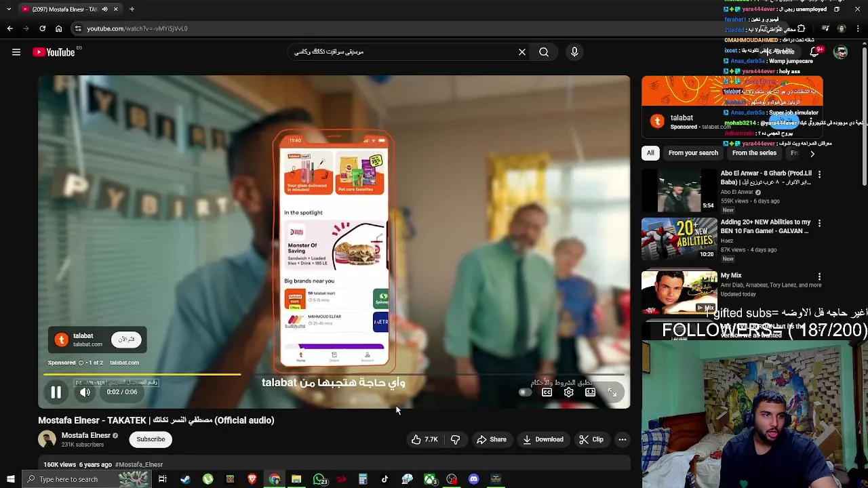Open options menu for My Mix
Image resolution: width=868 pixels, height=488 pixels.
tap(819, 277)
